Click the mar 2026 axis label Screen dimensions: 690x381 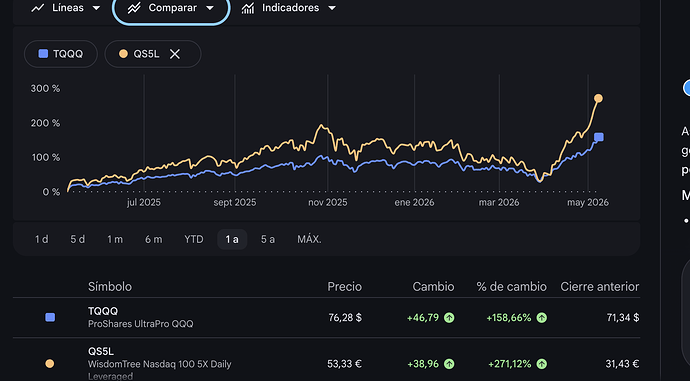[x=499, y=202]
